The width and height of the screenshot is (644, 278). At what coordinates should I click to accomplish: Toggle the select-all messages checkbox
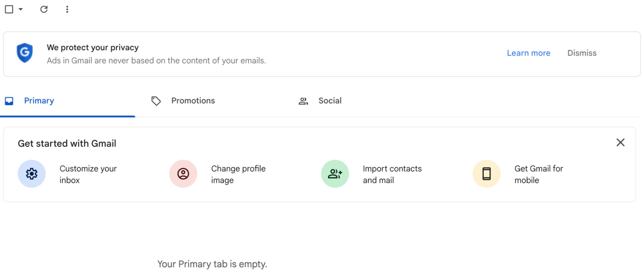pos(9,9)
